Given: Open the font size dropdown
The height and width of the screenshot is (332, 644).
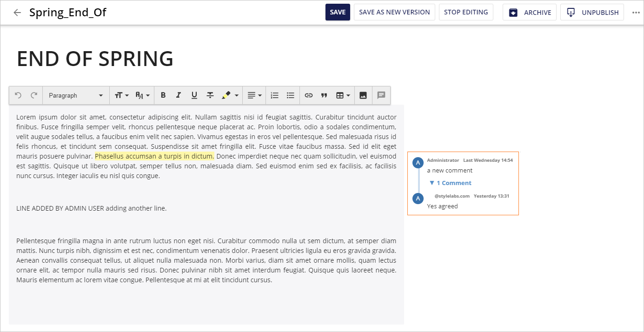Looking at the screenshot, I should click(x=121, y=95).
